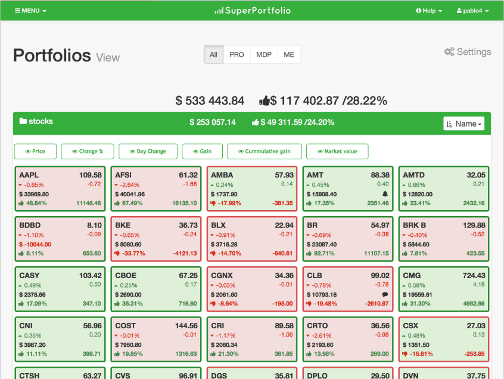Image resolution: width=504 pixels, height=379 pixels.
Task: Click thumbs-up icon on CRTO card
Action: (x=309, y=354)
